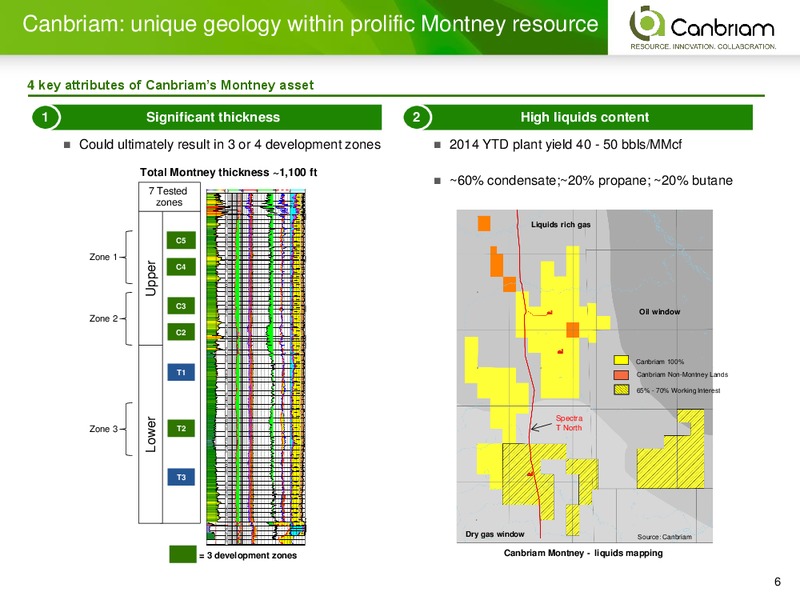The image size is (800, 600).
Task: Click 'Canbriam Non-Montney Lands' legend text
Action: point(682,375)
